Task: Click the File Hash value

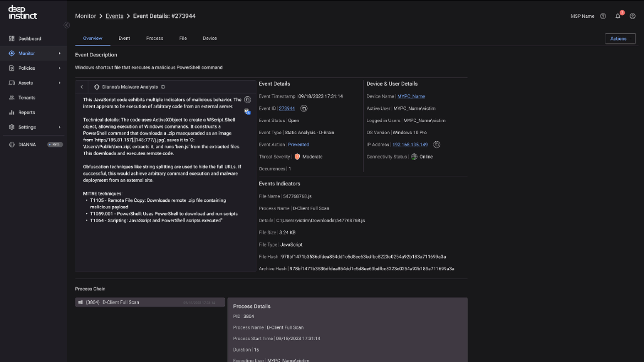Action: 363,257
